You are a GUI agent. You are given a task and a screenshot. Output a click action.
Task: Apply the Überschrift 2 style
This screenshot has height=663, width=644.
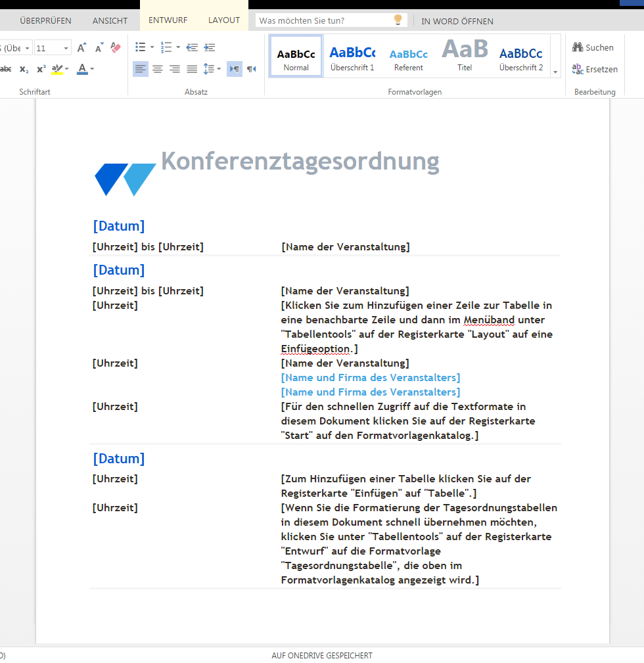521,57
